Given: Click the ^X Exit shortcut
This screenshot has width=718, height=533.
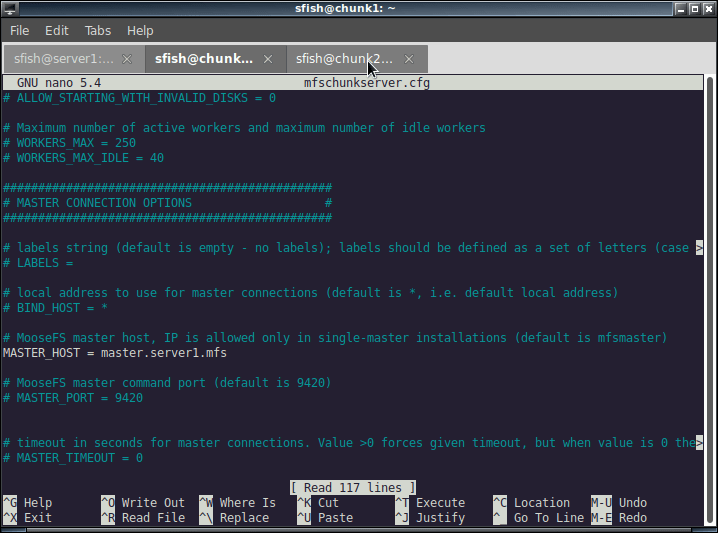Looking at the screenshot, I should pyautogui.click(x=27, y=518).
